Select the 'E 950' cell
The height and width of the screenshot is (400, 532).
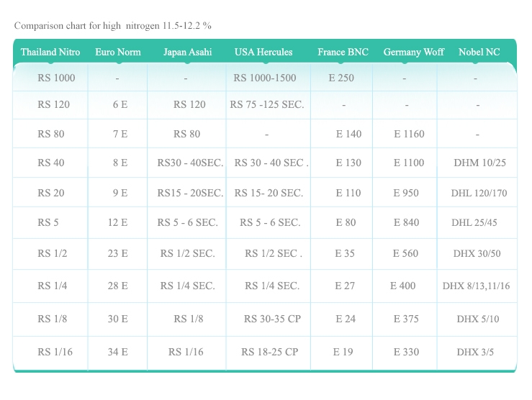406,193
